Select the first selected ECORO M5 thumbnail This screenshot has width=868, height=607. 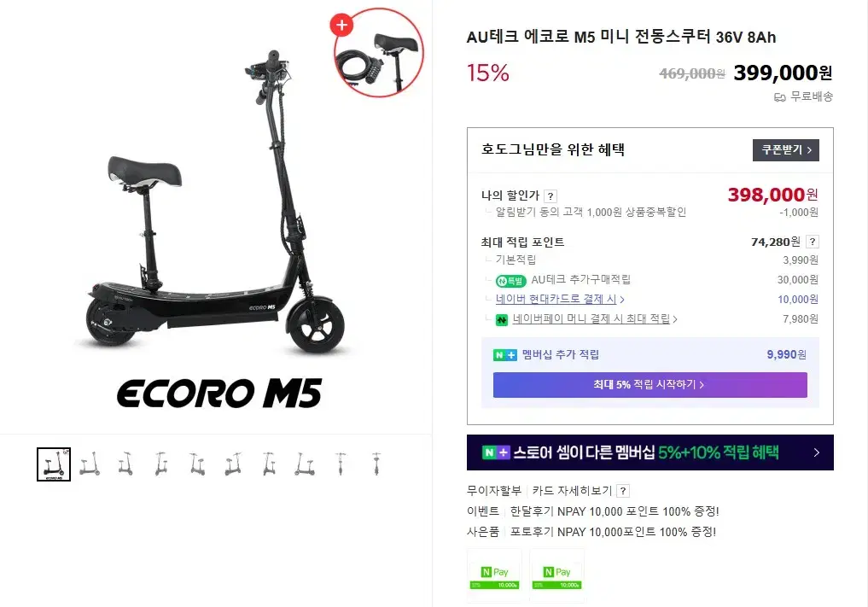click(54, 464)
